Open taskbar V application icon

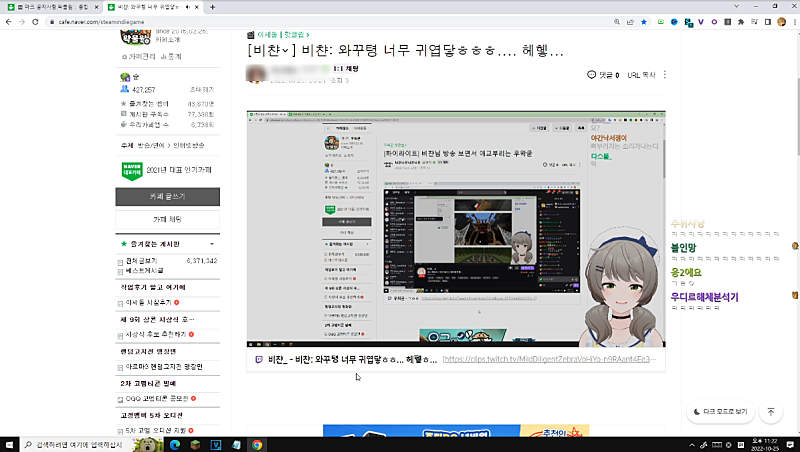[x=216, y=445]
